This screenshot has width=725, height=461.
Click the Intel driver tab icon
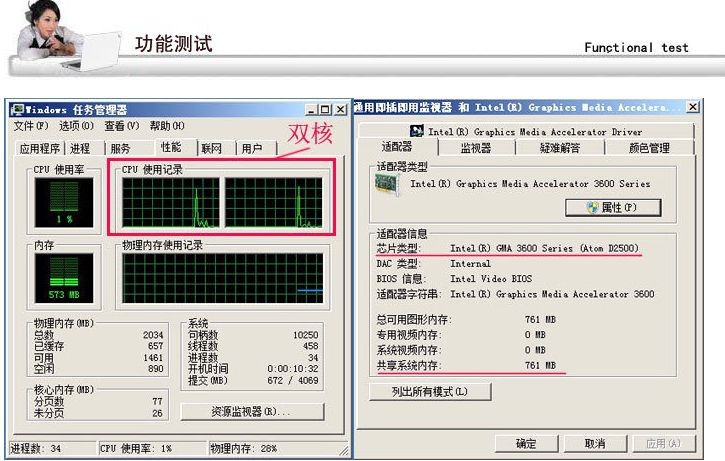[416, 131]
